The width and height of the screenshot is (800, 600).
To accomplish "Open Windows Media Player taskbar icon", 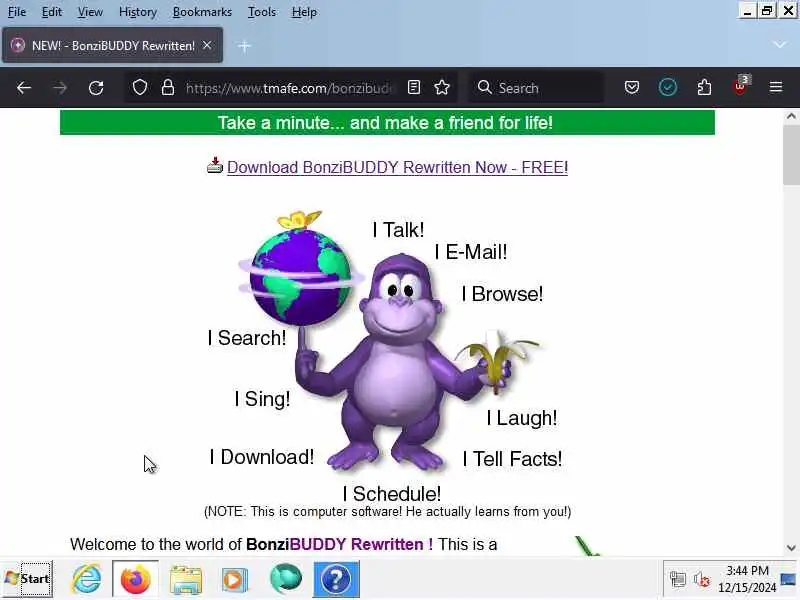I will [234, 580].
